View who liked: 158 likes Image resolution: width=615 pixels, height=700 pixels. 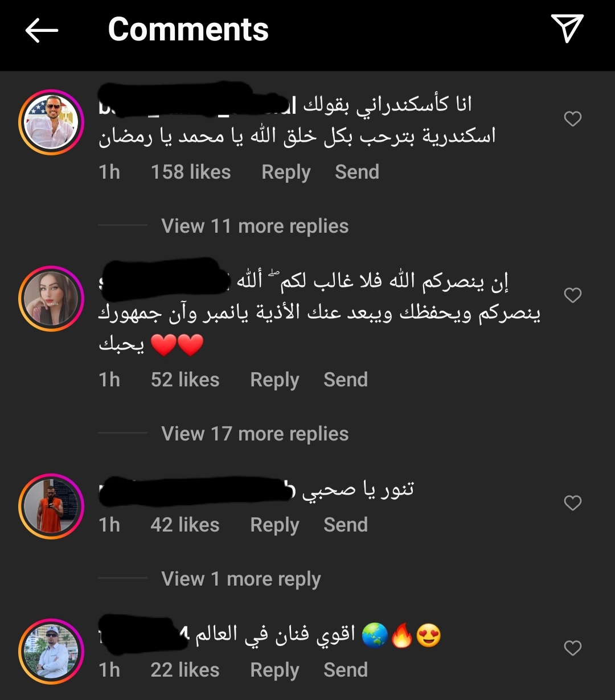pyautogui.click(x=191, y=172)
